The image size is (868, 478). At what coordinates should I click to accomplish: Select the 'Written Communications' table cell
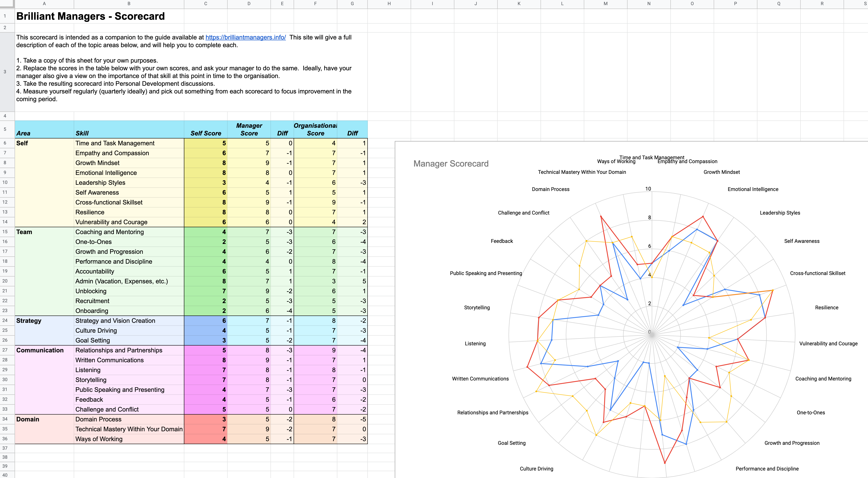pyautogui.click(x=129, y=360)
